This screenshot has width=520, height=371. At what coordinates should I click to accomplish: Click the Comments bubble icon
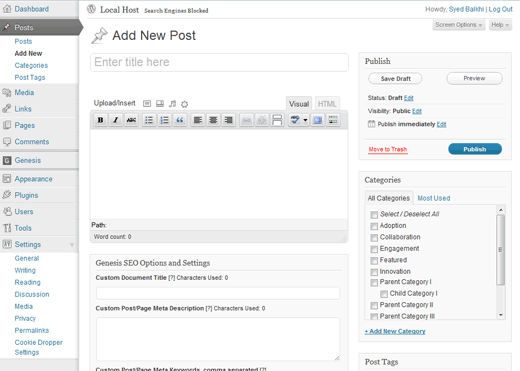7,142
